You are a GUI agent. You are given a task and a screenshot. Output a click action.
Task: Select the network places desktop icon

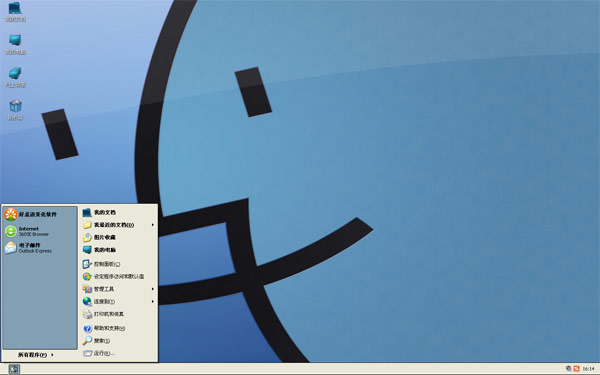tap(15, 77)
